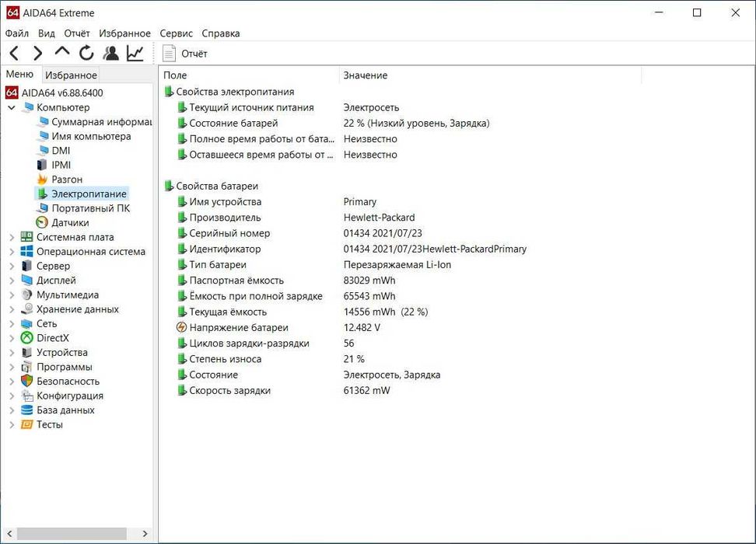Open the Сервис menu
Screen dimensions: 756x544
tap(176, 33)
